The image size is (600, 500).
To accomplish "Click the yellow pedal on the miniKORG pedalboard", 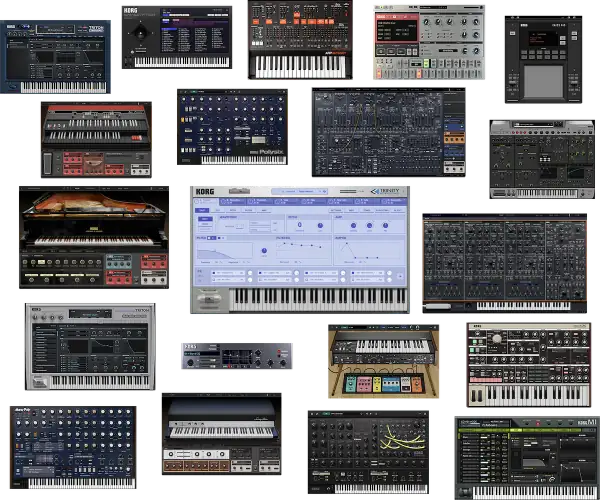I will (377, 385).
